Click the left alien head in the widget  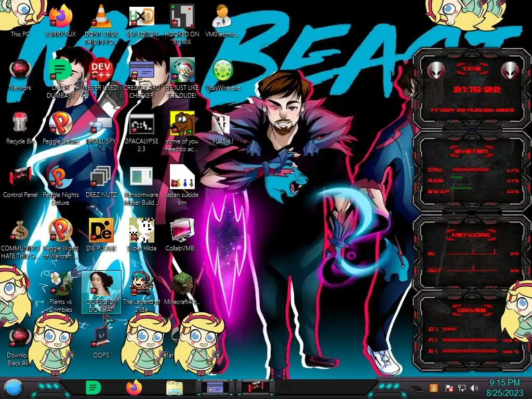tap(436, 71)
